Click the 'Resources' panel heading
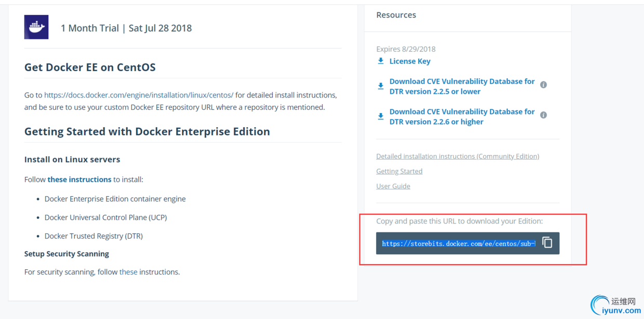644x319 pixels. [396, 15]
